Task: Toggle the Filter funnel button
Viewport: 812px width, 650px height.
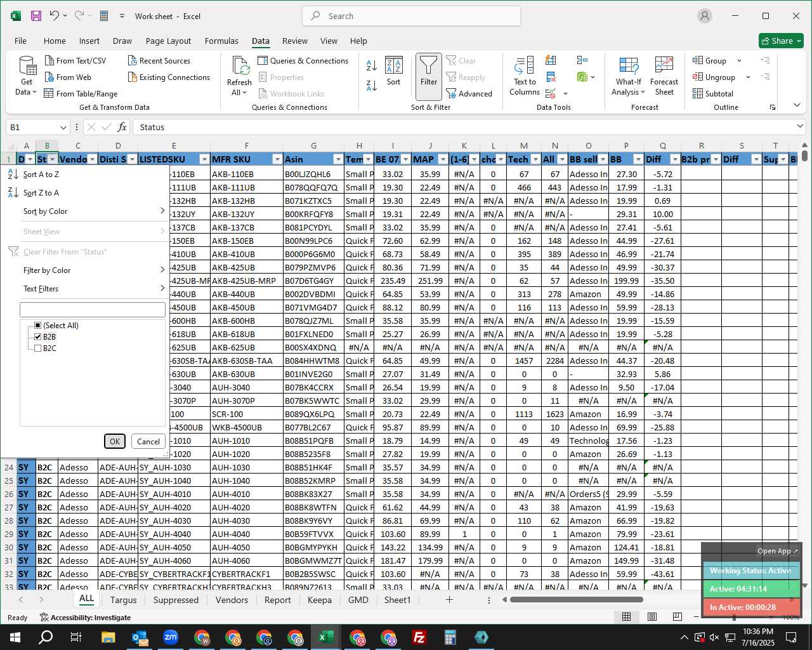Action: click(429, 76)
